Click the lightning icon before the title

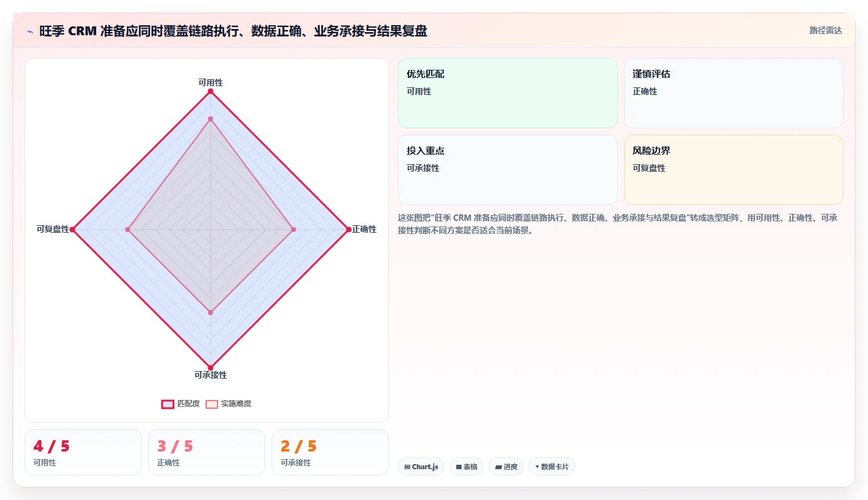pyautogui.click(x=30, y=31)
